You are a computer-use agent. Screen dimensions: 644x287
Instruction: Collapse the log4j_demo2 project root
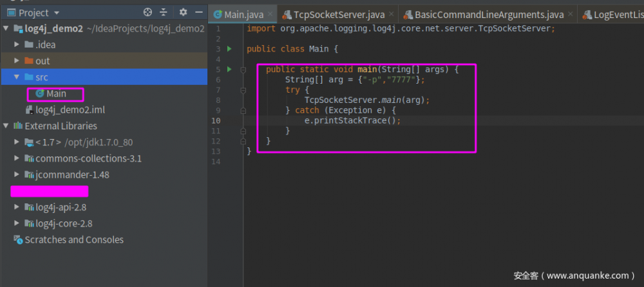[6, 29]
